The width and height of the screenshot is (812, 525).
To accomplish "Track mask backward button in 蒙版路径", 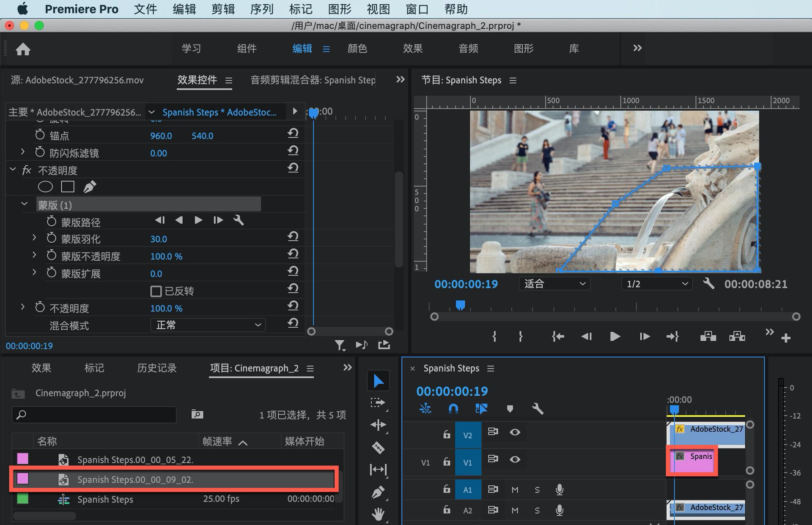I will pyautogui.click(x=179, y=220).
